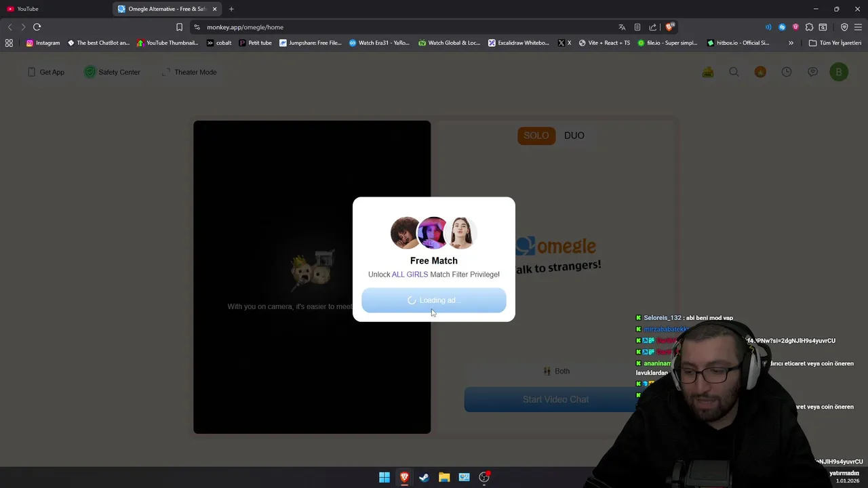Screen dimensions: 868x488
Task: Open Windows Start menu
Action: (x=384, y=477)
